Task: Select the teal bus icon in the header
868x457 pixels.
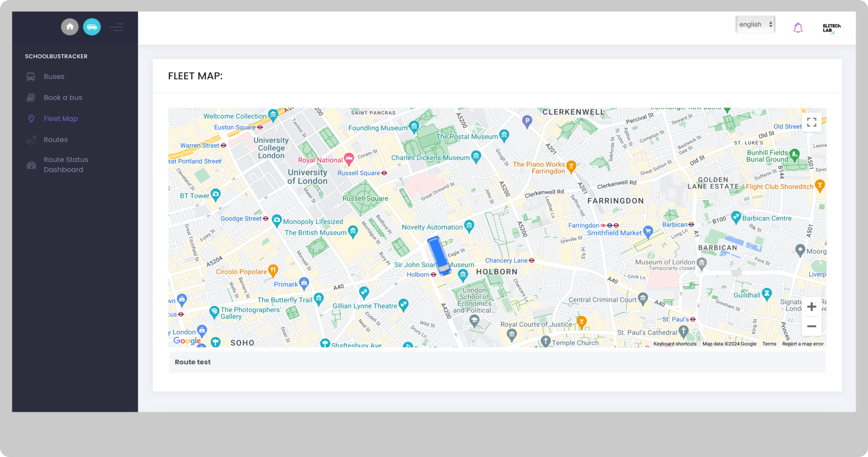Action: (x=92, y=27)
